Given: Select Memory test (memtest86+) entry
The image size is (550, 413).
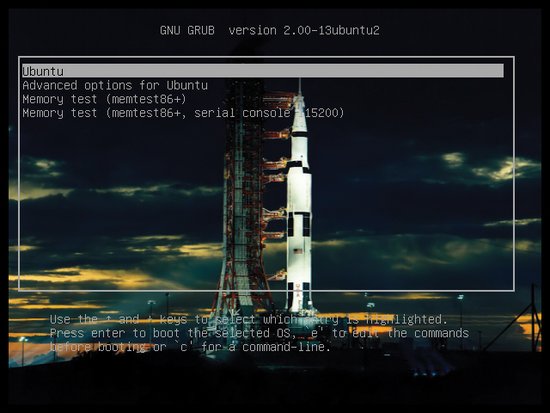Looking at the screenshot, I should (x=104, y=99).
